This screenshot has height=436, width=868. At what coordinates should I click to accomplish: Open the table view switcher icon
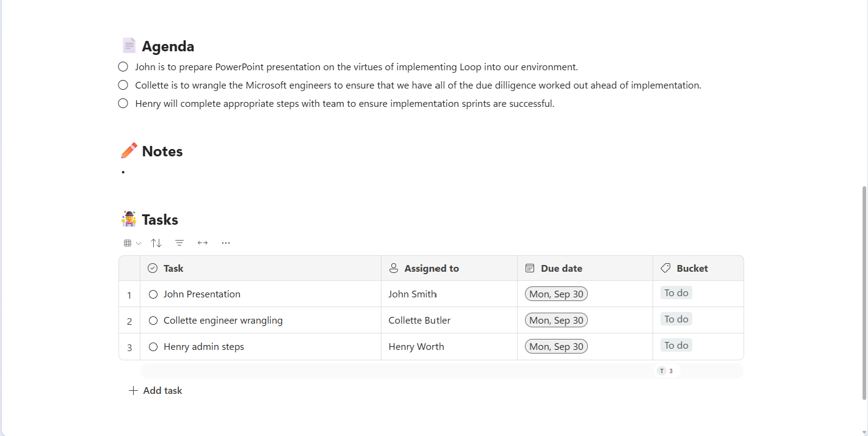click(x=132, y=243)
